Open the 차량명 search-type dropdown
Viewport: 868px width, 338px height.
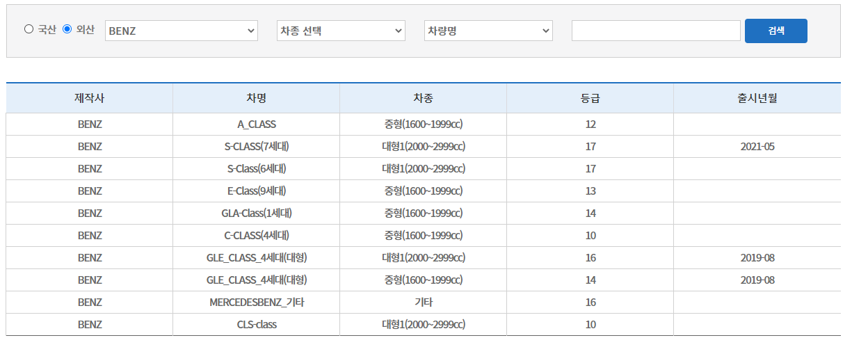tap(488, 31)
